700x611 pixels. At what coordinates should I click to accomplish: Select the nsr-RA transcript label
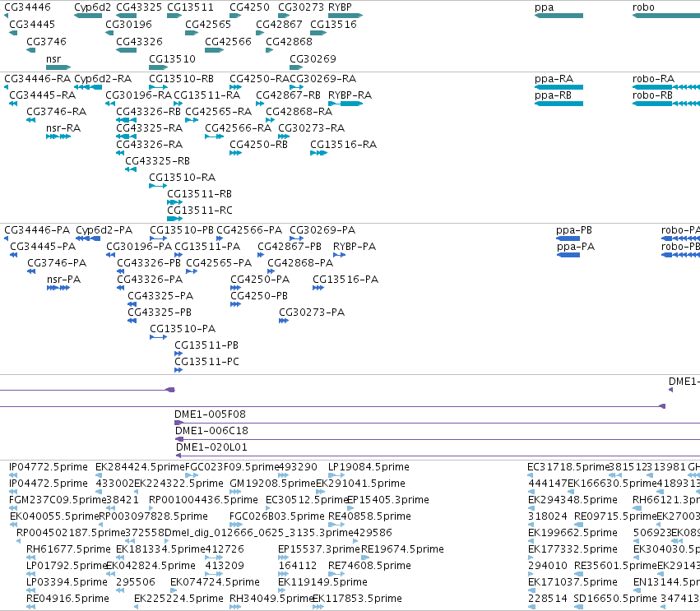click(x=63, y=128)
